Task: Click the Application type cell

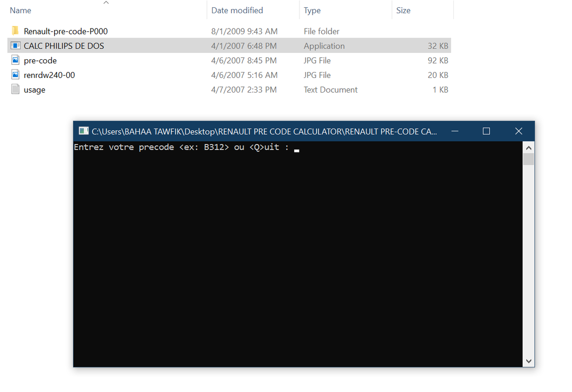Action: (x=324, y=46)
